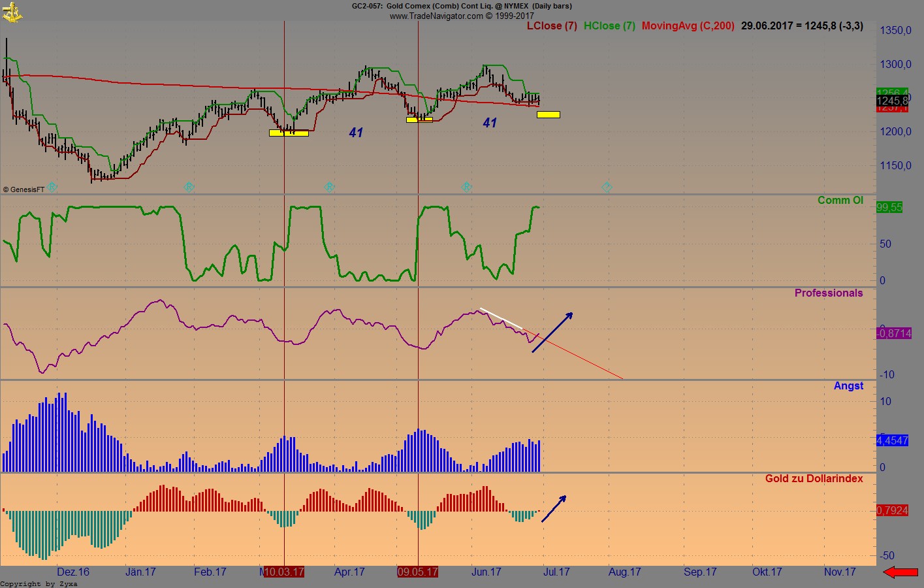Click the Nov.17 date label

(x=840, y=572)
